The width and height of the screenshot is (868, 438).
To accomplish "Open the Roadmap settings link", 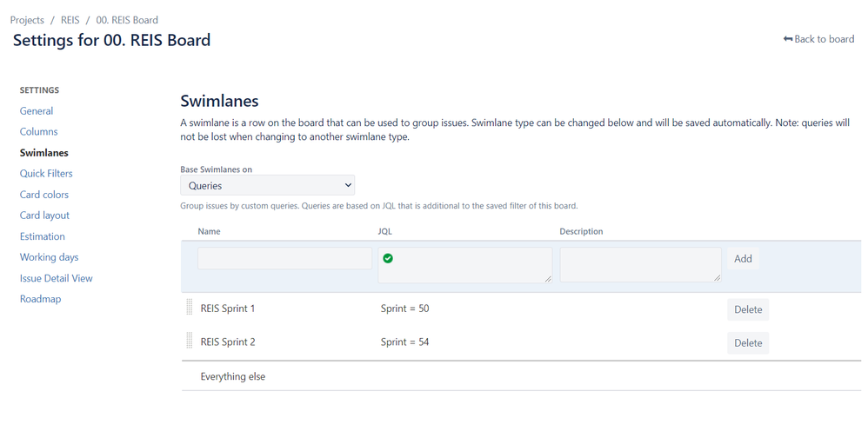I will coord(40,299).
